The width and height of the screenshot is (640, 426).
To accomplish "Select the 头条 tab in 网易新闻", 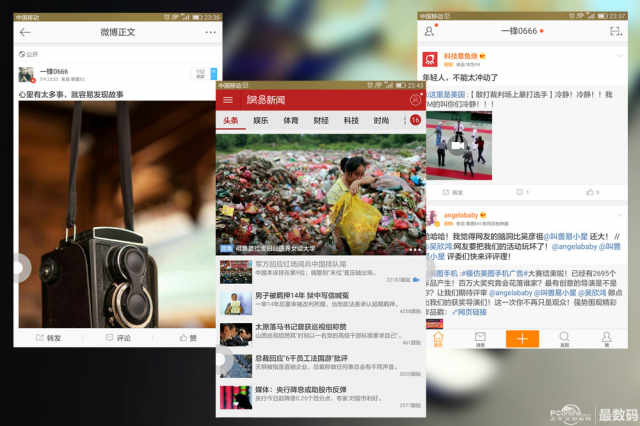I will [231, 120].
